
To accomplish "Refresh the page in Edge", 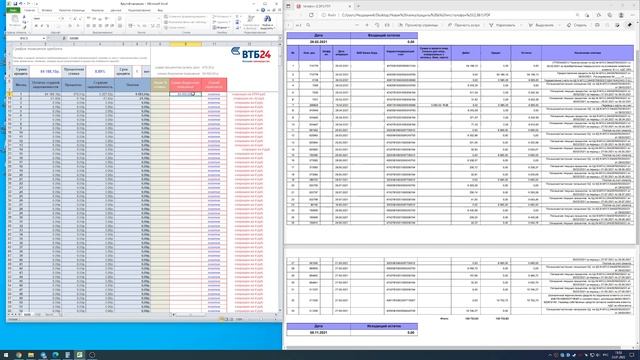I will [x=311, y=15].
